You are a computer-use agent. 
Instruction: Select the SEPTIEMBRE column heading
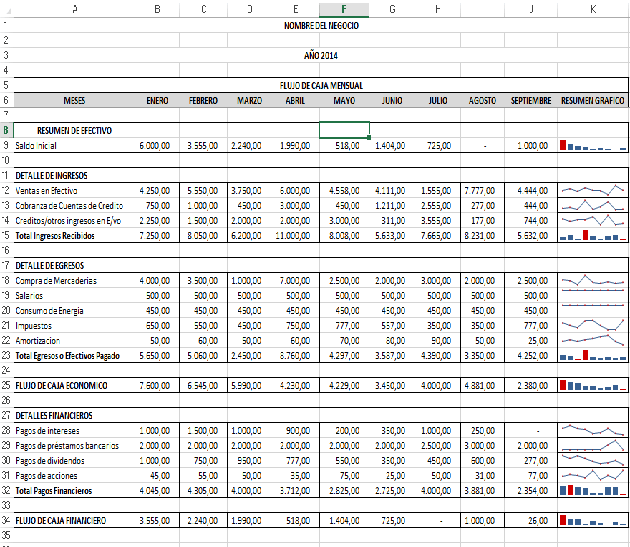tap(531, 100)
